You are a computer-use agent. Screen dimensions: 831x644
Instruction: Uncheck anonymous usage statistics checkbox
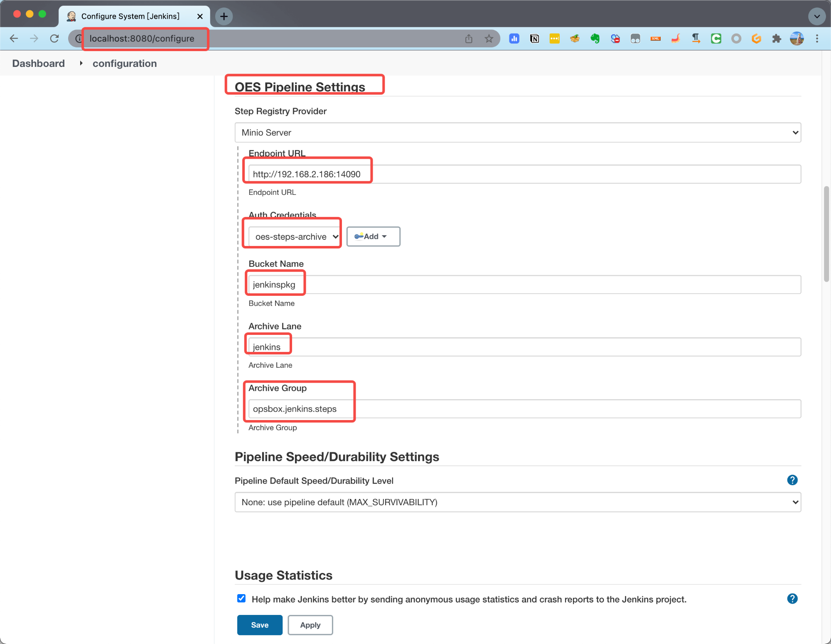[x=241, y=598]
